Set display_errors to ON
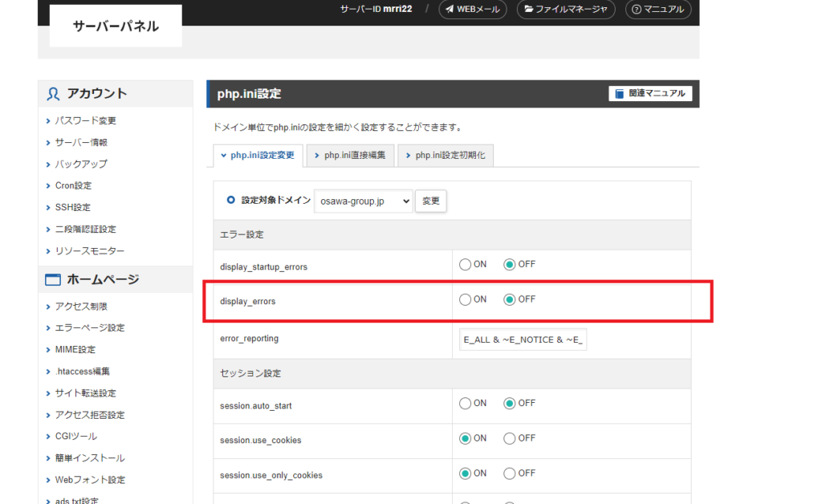The height and width of the screenshot is (504, 822). pos(466,299)
